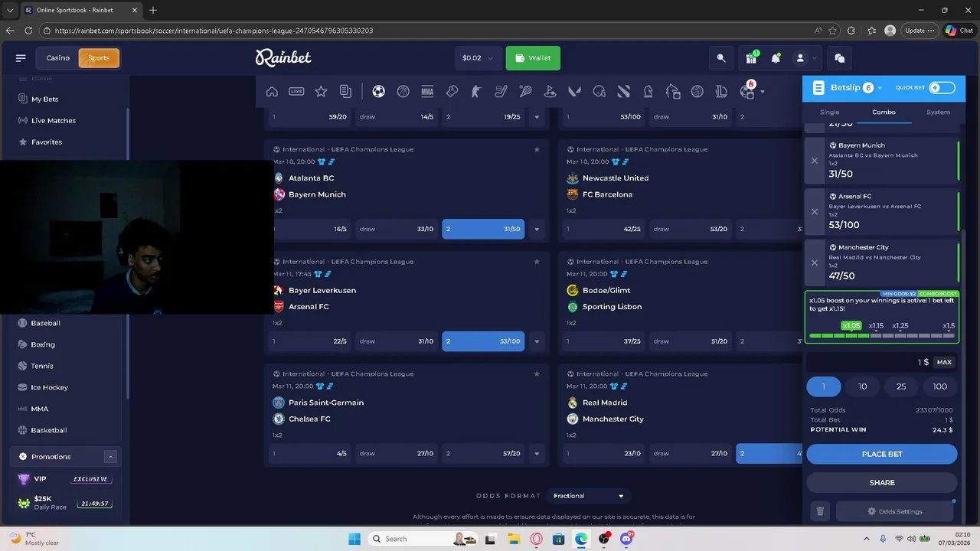Expand more markets for Atalanta vs Bayern
This screenshot has height=551, width=980.
[x=537, y=229]
